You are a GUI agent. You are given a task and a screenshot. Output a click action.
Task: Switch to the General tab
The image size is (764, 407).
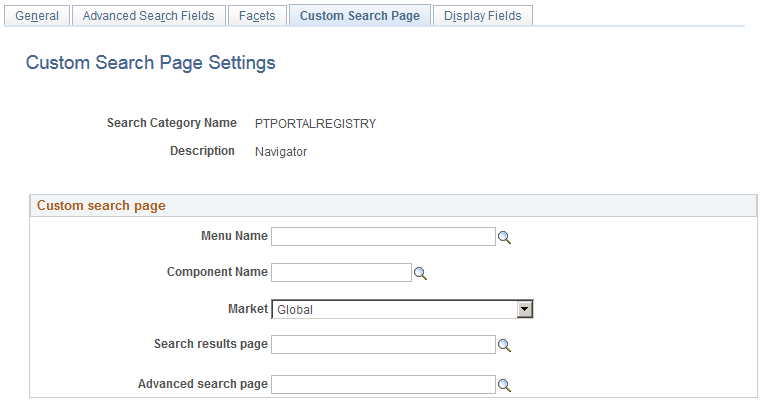coord(37,16)
